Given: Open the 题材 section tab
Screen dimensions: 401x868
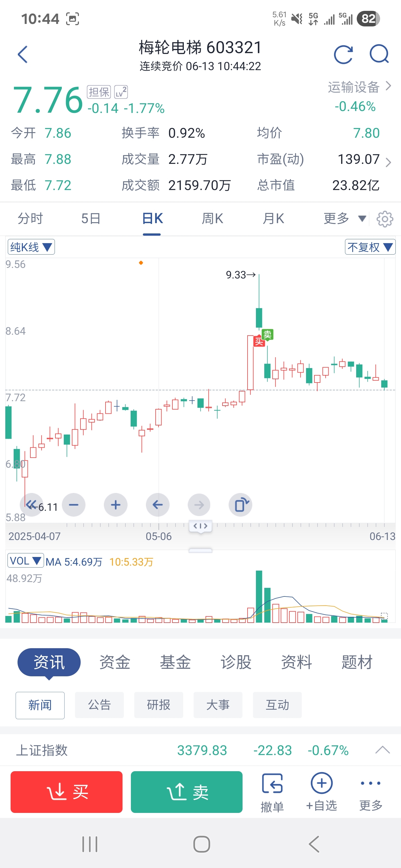Looking at the screenshot, I should [357, 662].
